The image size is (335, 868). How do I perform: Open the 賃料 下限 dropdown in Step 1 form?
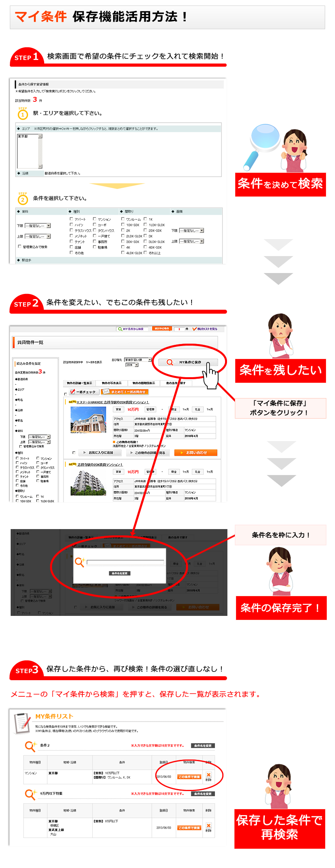(x=38, y=226)
